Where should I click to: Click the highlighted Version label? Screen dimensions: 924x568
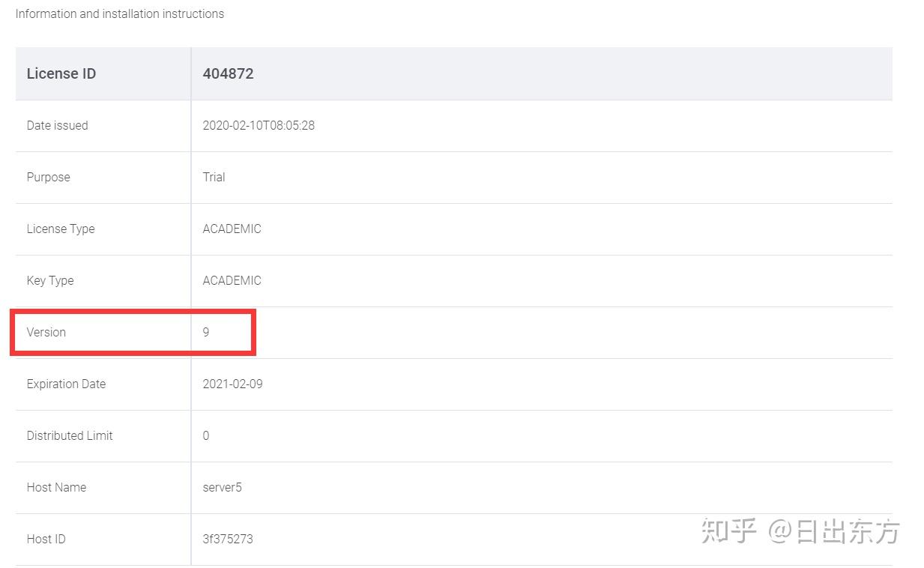[46, 332]
